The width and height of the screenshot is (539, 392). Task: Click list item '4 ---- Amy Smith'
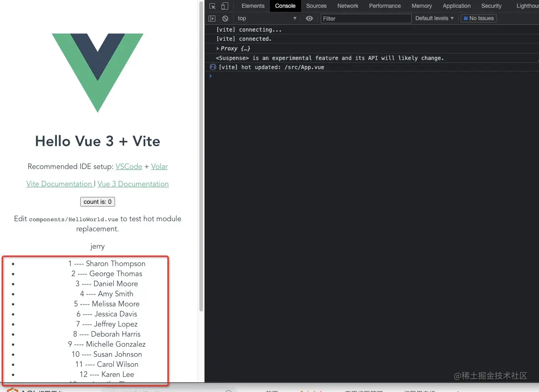[x=106, y=294]
